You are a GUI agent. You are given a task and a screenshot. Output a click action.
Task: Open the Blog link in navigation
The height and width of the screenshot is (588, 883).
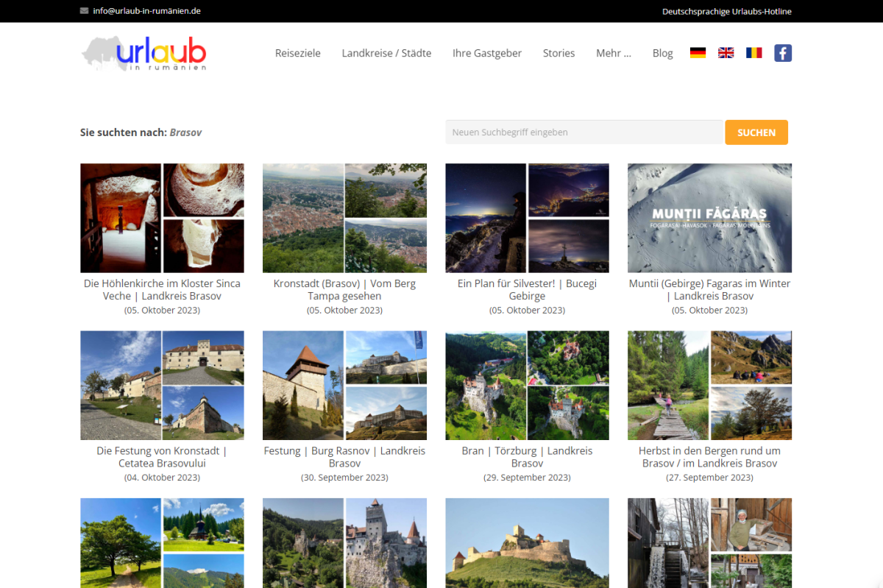(x=662, y=53)
